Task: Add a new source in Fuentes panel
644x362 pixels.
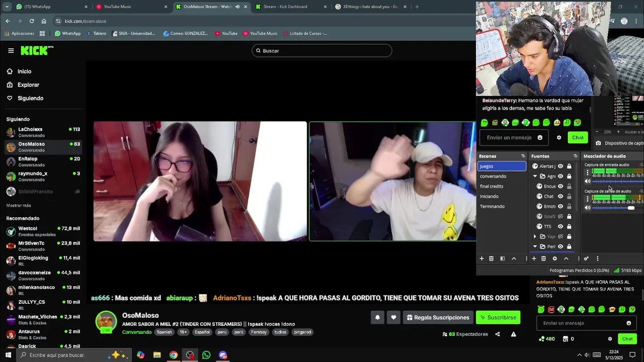Action: click(534, 258)
